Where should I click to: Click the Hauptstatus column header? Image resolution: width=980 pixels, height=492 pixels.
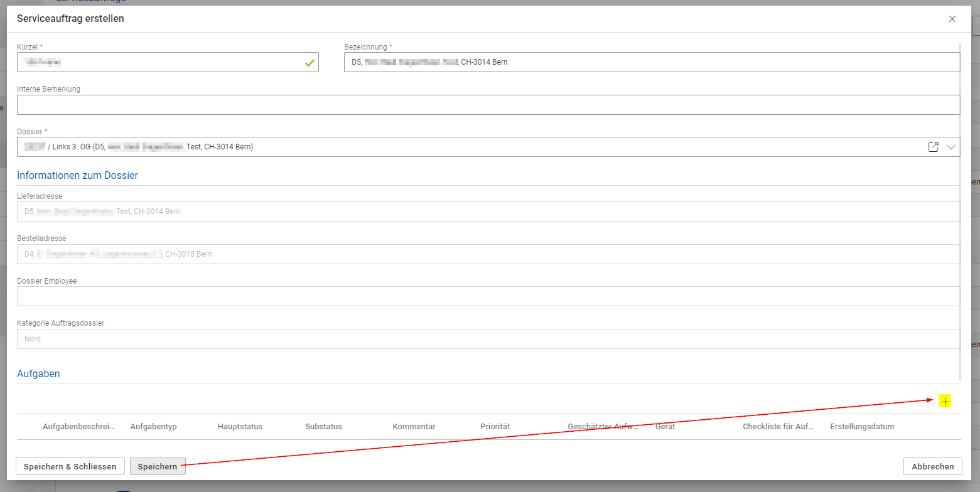coord(240,427)
